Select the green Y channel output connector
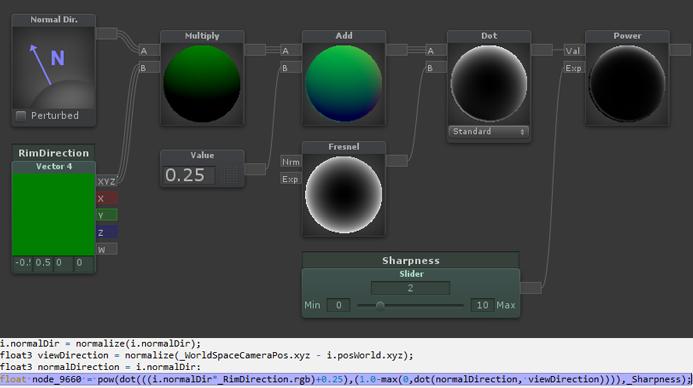Image resolution: width=693 pixels, height=388 pixels. [x=107, y=215]
